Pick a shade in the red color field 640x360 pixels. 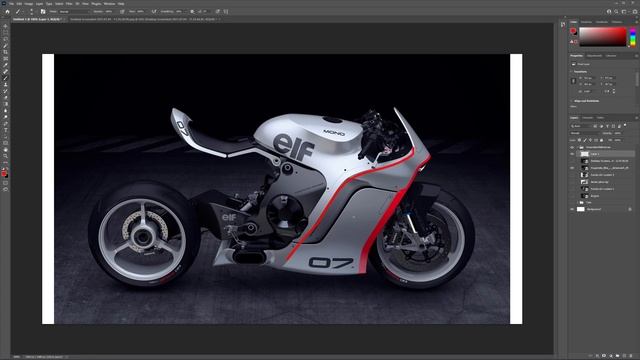pos(602,36)
